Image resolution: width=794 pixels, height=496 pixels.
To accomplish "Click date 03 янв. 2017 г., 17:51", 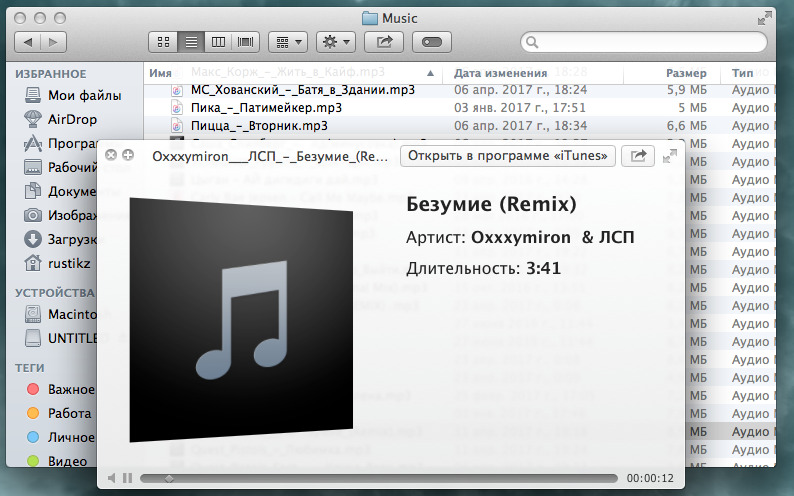I will (x=520, y=108).
